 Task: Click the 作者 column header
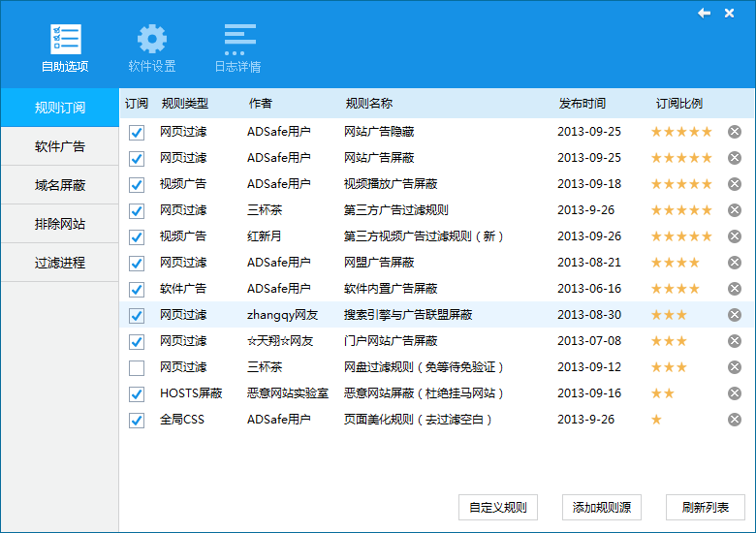pyautogui.click(x=261, y=103)
